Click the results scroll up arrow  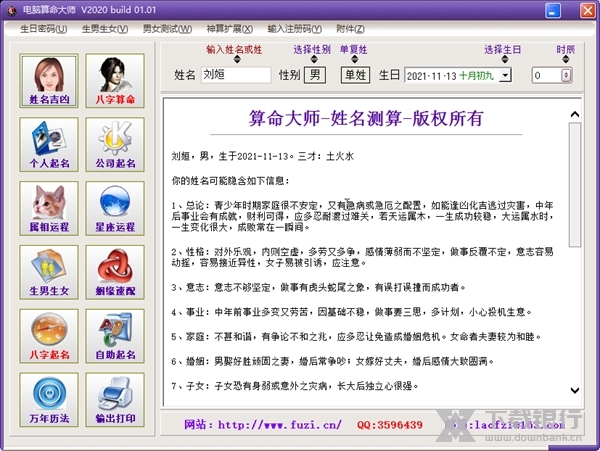tap(574, 114)
